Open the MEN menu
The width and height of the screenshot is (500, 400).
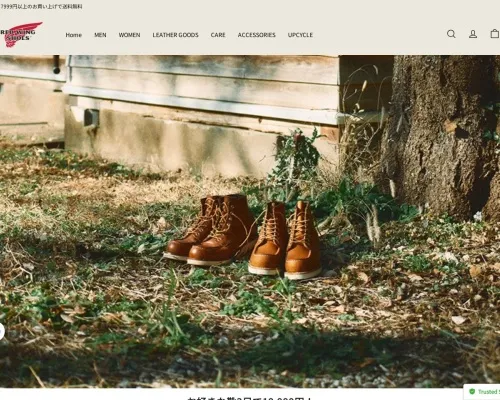(x=100, y=35)
